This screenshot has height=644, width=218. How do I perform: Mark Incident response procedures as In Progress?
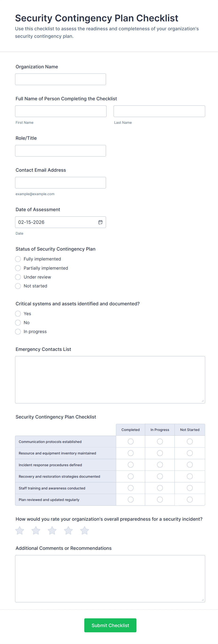tap(160, 465)
